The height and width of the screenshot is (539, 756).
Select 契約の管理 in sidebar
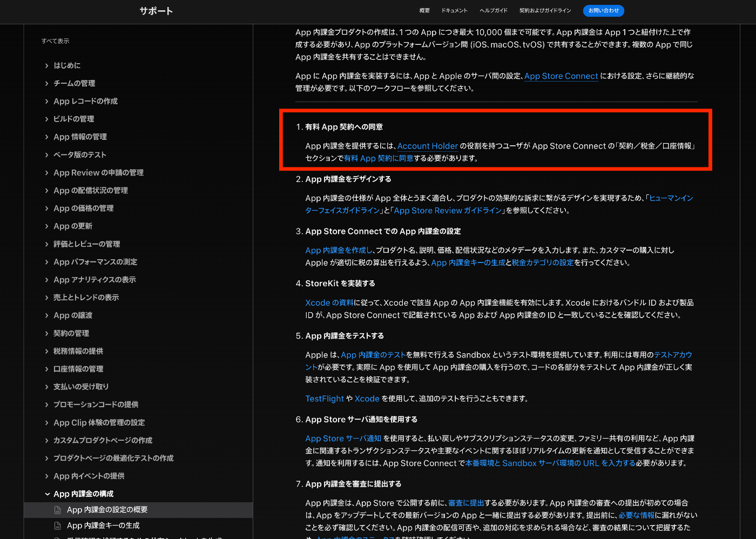(x=71, y=334)
